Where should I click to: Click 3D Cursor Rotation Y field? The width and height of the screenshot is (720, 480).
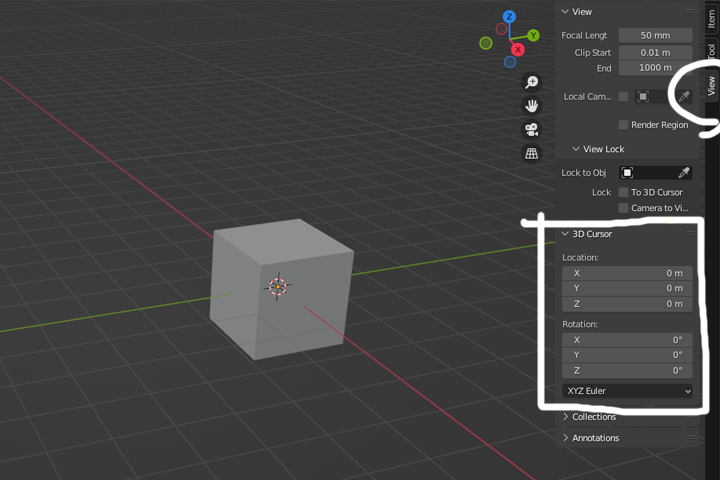click(627, 355)
